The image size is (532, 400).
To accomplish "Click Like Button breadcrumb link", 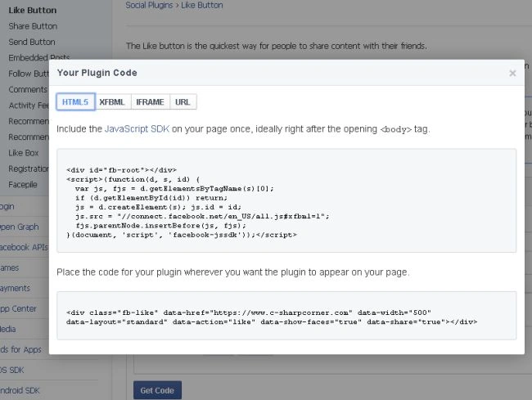I will pyautogui.click(x=202, y=5).
